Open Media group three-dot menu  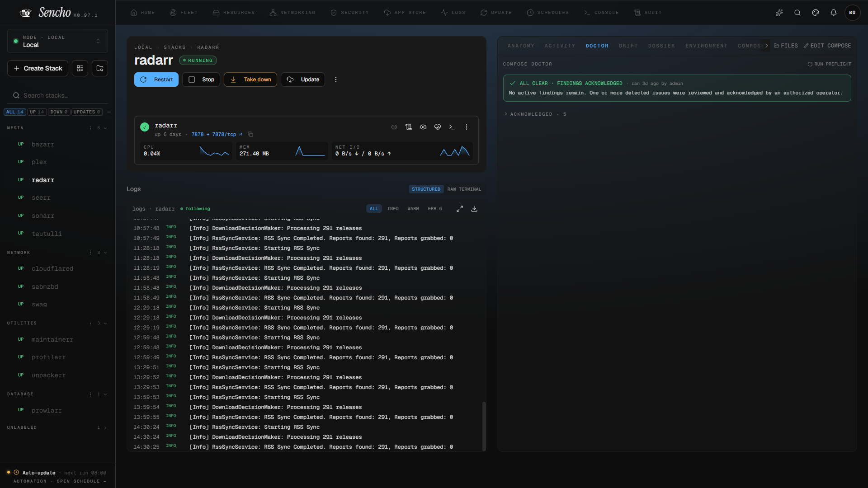click(x=90, y=128)
